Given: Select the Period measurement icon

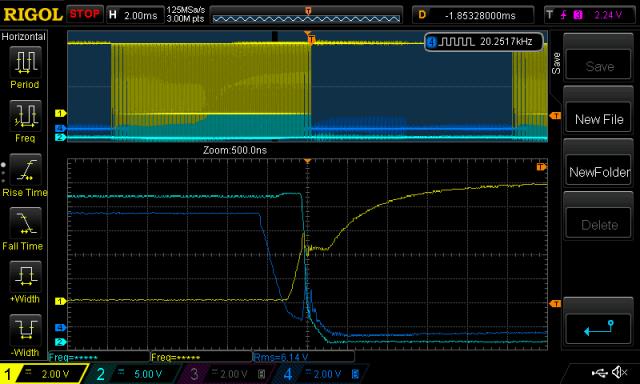Looking at the screenshot, I should coord(25,62).
